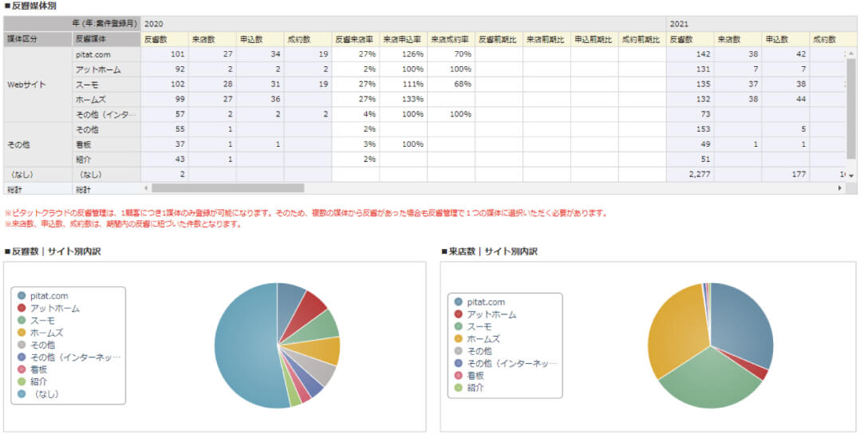The height and width of the screenshot is (434, 868).
Task: Click the 反響媒体 column header
Action: pos(106,39)
